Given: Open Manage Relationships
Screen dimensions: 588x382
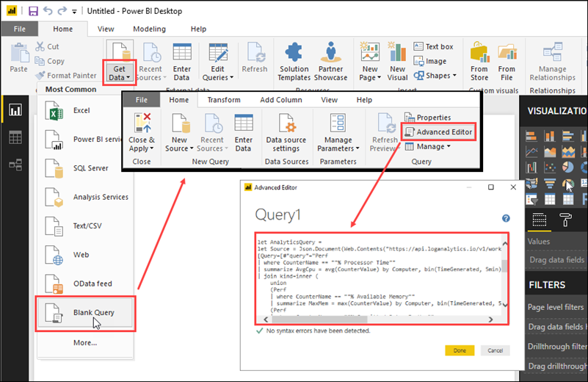Looking at the screenshot, I should [x=552, y=62].
